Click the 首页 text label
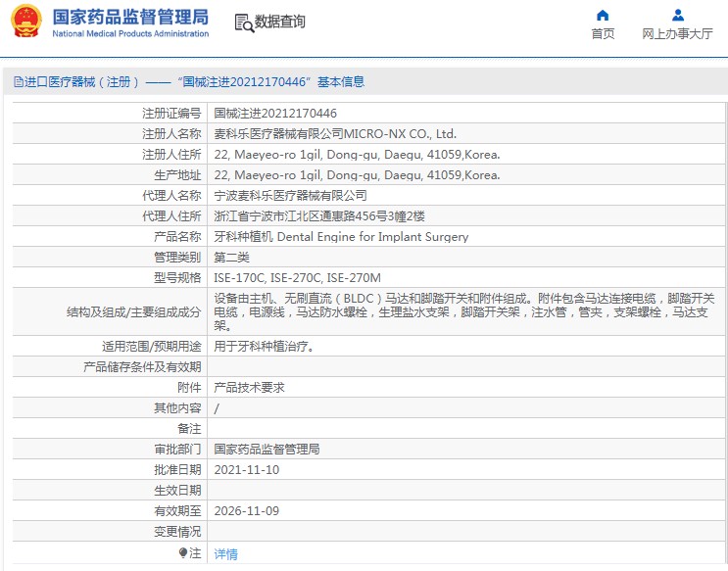The height and width of the screenshot is (571, 728). coord(603,34)
